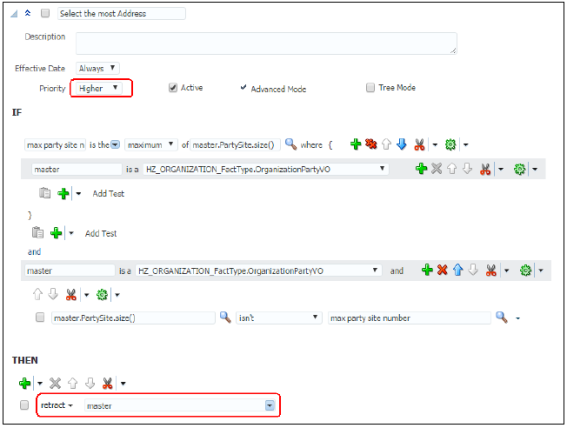Open the magnifier next to 'max party site number'
567x428 pixels.
502,317
